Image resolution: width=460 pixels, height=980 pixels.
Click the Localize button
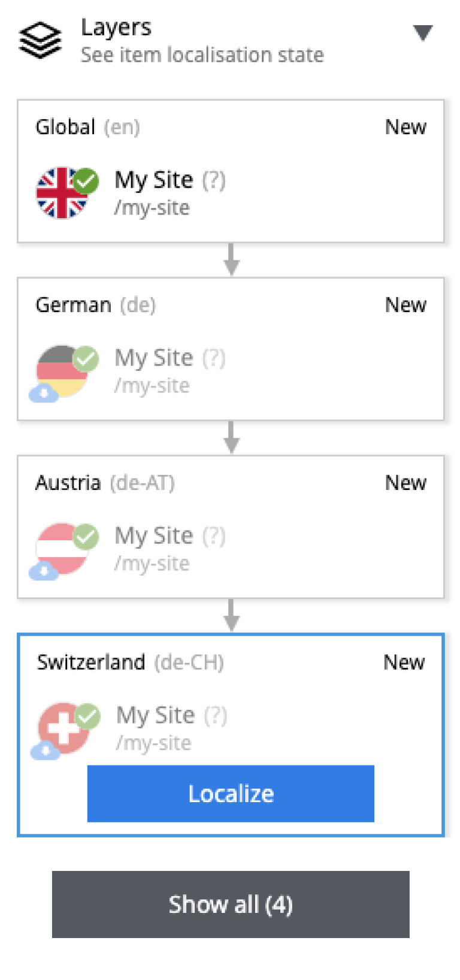231,793
